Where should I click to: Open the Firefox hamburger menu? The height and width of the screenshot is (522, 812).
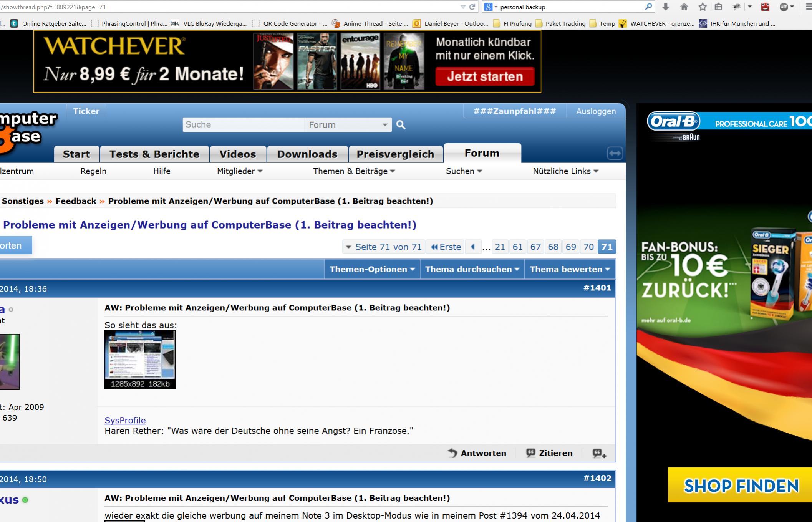click(x=808, y=7)
